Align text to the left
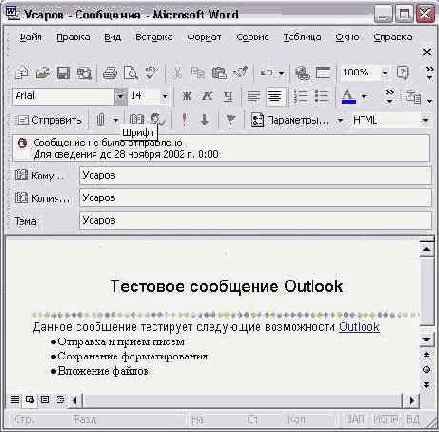This screenshot has height=432, width=439. 254,96
